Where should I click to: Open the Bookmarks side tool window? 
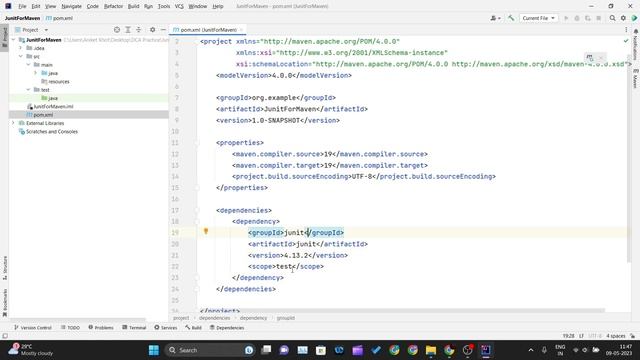point(5,302)
